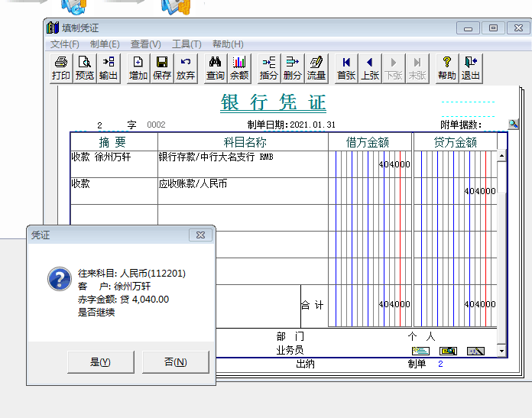The image size is (532, 418).
Task: Go to previous voucher with 上张
Action: (370, 68)
